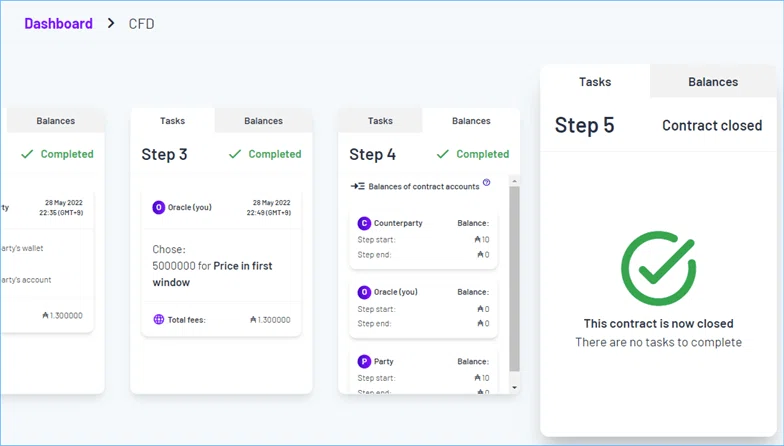Image resolution: width=784 pixels, height=446 pixels.
Task: Click the Step 4 vertical scrollbar thumb
Action: [514, 279]
